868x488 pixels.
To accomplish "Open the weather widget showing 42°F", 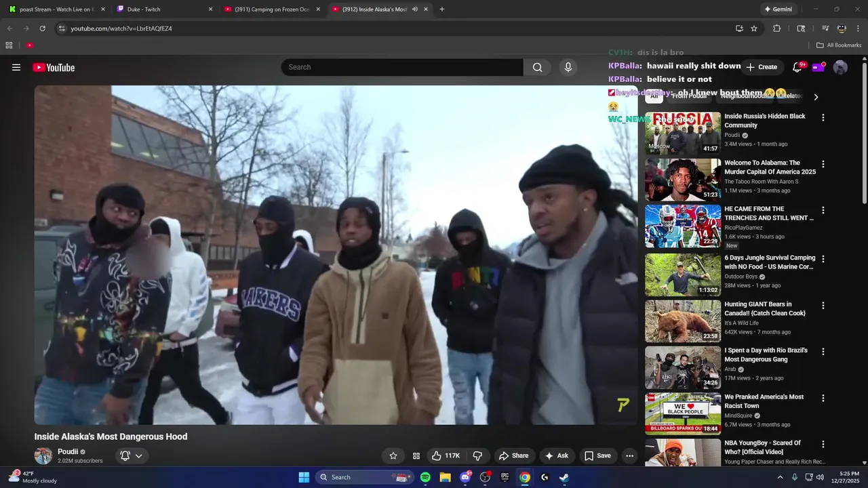I will point(33,477).
